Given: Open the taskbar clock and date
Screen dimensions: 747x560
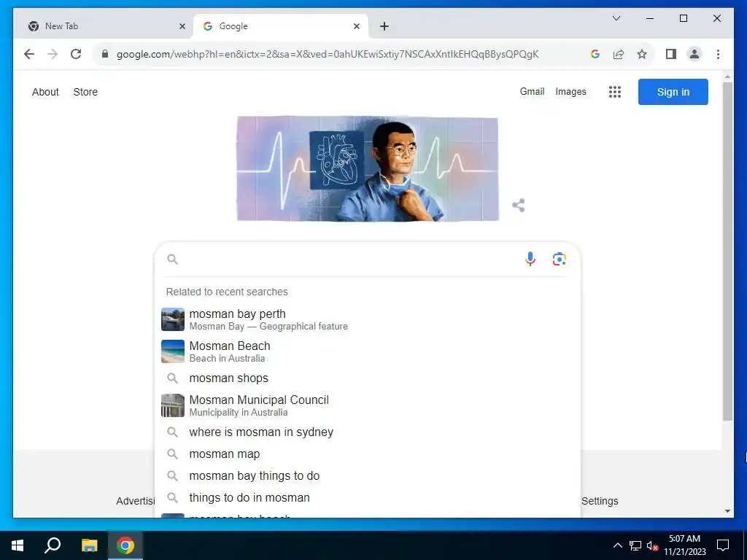Looking at the screenshot, I should (x=684, y=545).
